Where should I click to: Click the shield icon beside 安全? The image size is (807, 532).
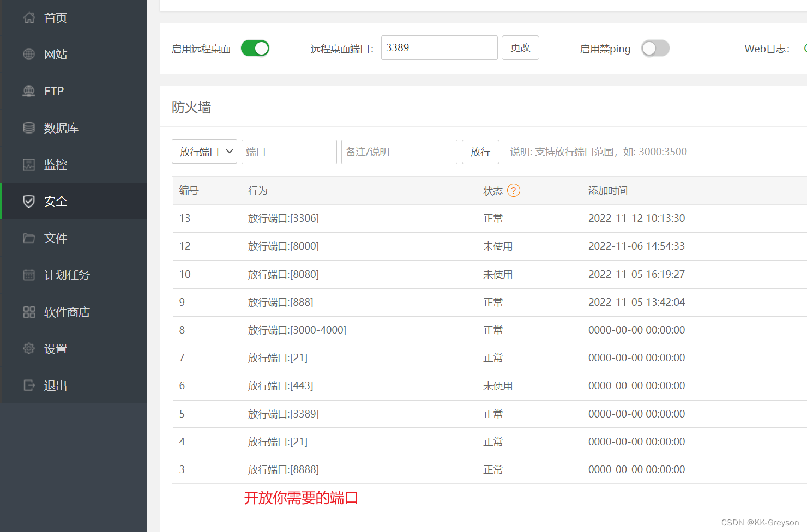pos(29,201)
